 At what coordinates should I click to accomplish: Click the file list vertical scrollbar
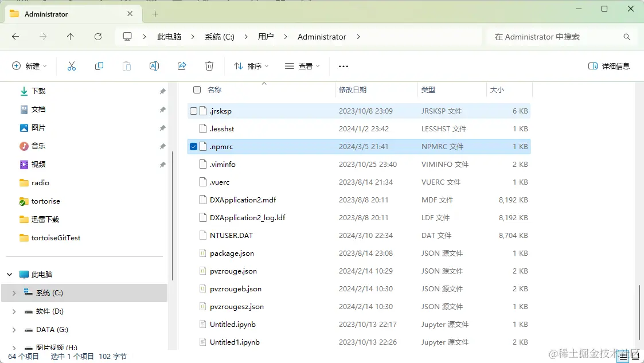click(639, 312)
